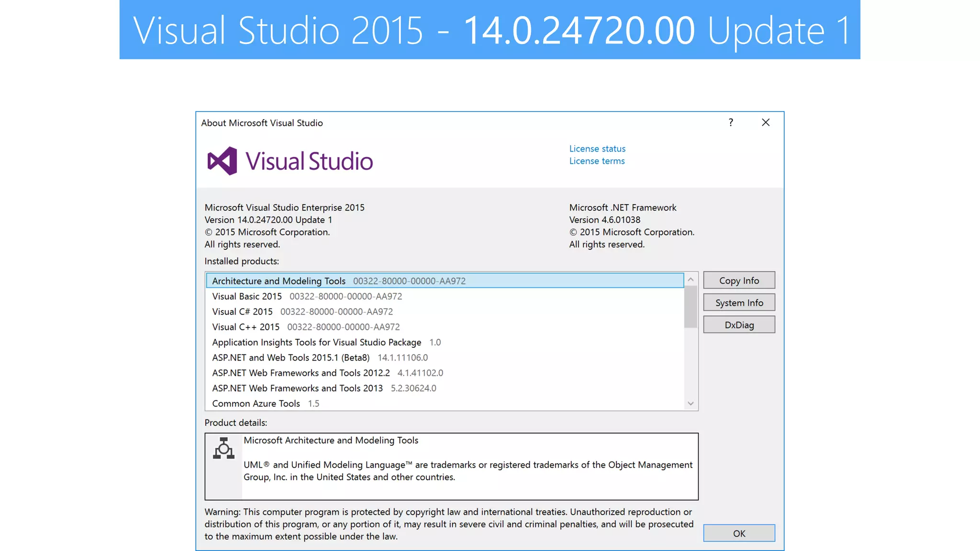Select Visual C++ 2015 in the list

pyautogui.click(x=245, y=327)
